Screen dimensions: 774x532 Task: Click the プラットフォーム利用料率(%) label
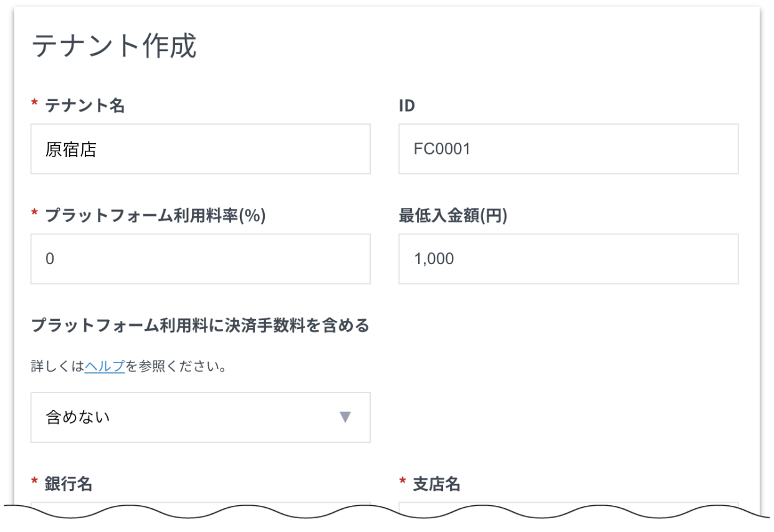pyautogui.click(x=155, y=216)
